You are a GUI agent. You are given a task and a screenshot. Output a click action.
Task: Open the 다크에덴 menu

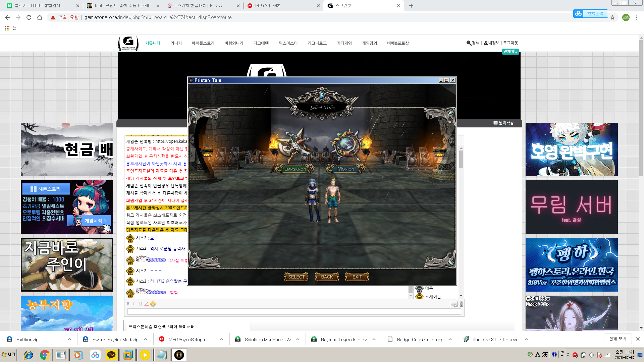coord(261,43)
